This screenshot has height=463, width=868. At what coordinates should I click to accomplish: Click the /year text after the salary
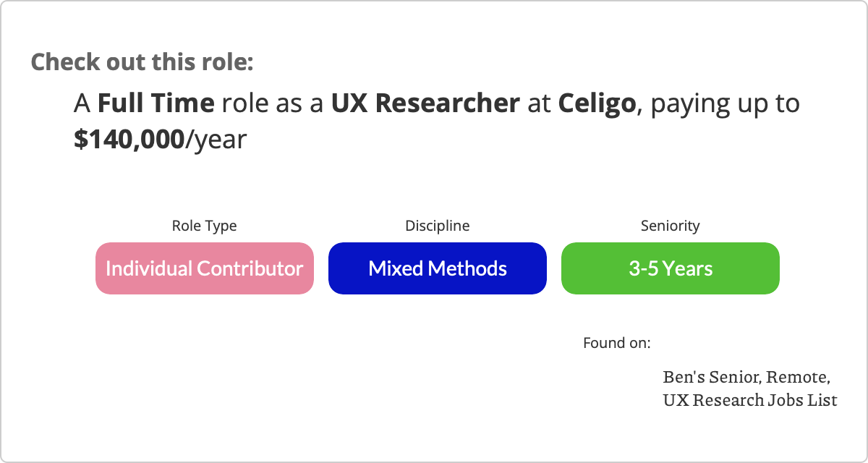click(216, 140)
